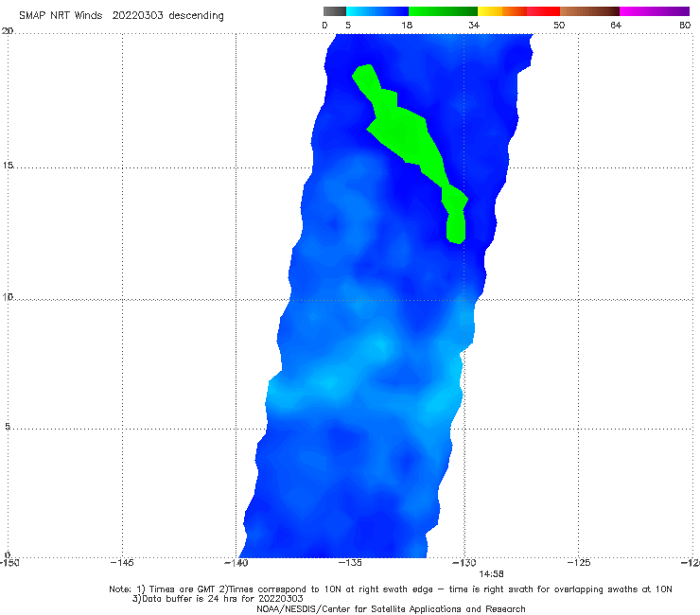
Task: Choose the yellow-orange color bar segment
Action: [502, 11]
